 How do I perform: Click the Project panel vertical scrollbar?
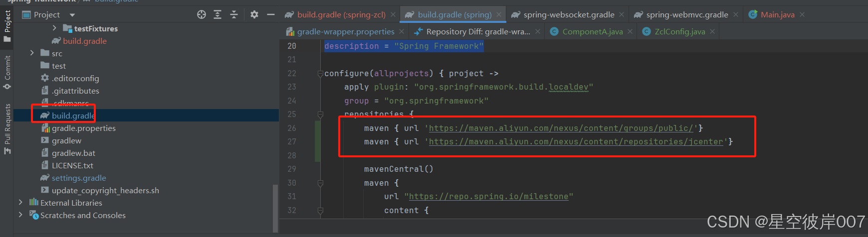click(275, 208)
